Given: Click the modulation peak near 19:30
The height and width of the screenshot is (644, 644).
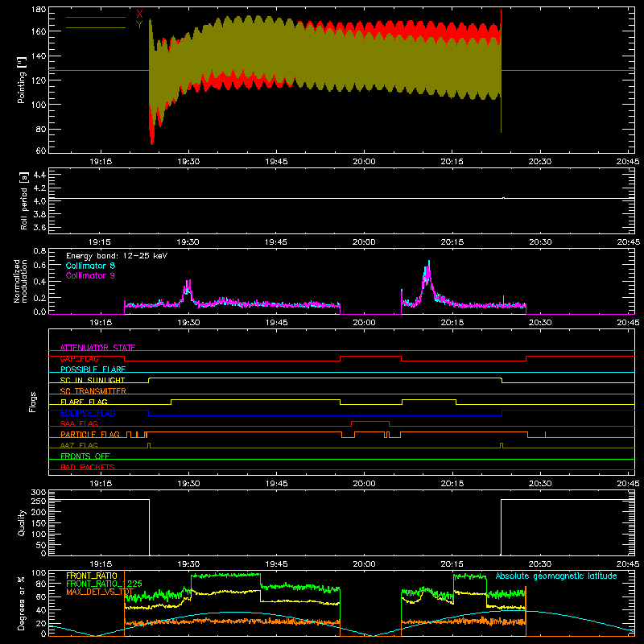Looking at the screenshot, I should coord(188,290).
